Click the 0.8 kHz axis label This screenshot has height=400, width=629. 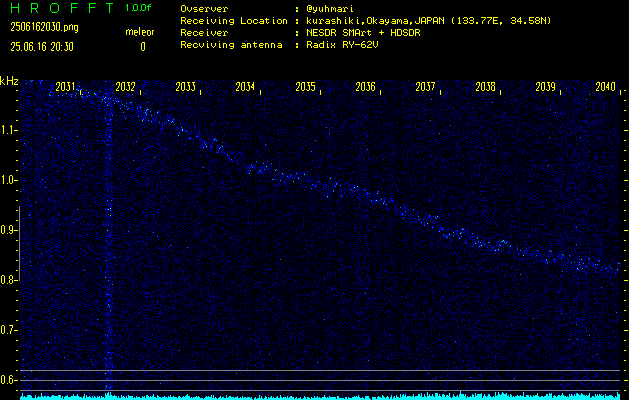point(8,280)
